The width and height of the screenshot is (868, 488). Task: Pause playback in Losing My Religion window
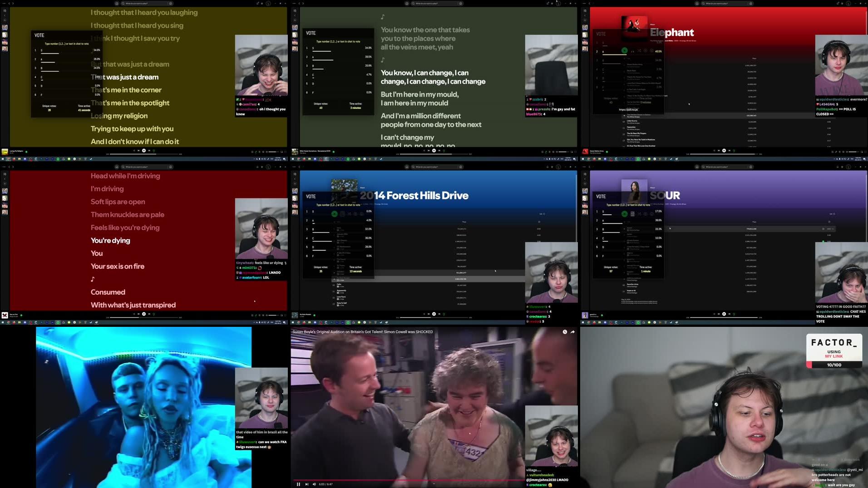pos(144,151)
